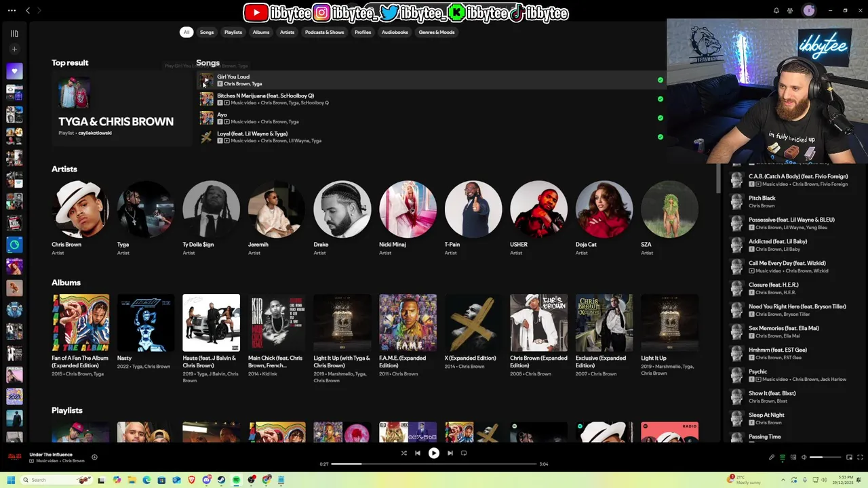Open the Artists section heading

(64, 169)
